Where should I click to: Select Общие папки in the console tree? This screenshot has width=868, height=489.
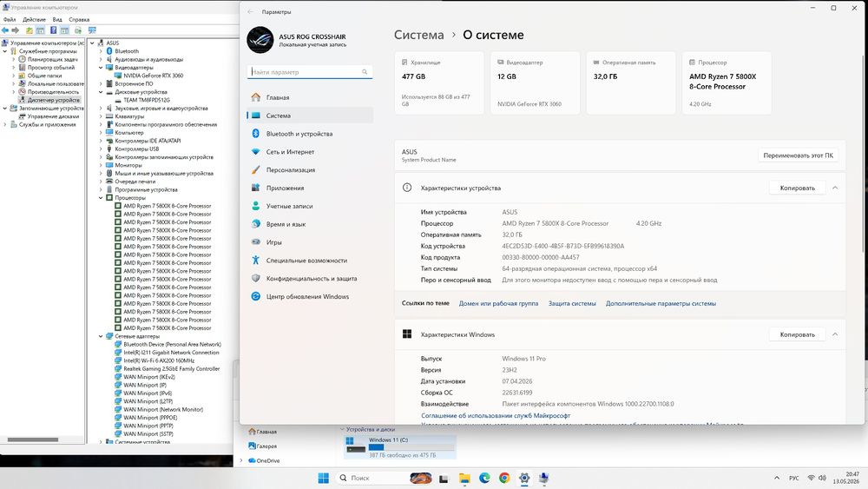tap(44, 76)
